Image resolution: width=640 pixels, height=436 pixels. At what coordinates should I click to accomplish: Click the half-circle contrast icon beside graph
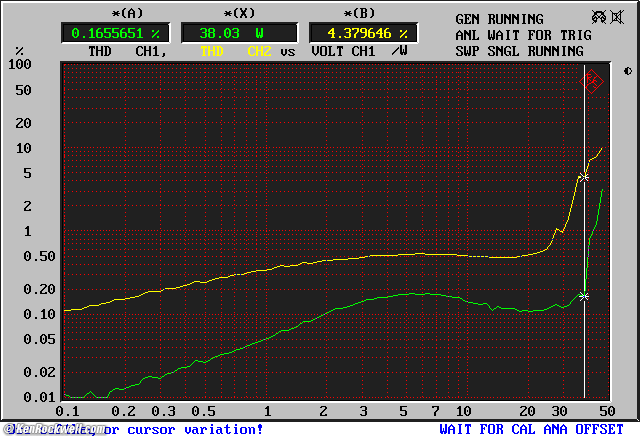pos(628,71)
